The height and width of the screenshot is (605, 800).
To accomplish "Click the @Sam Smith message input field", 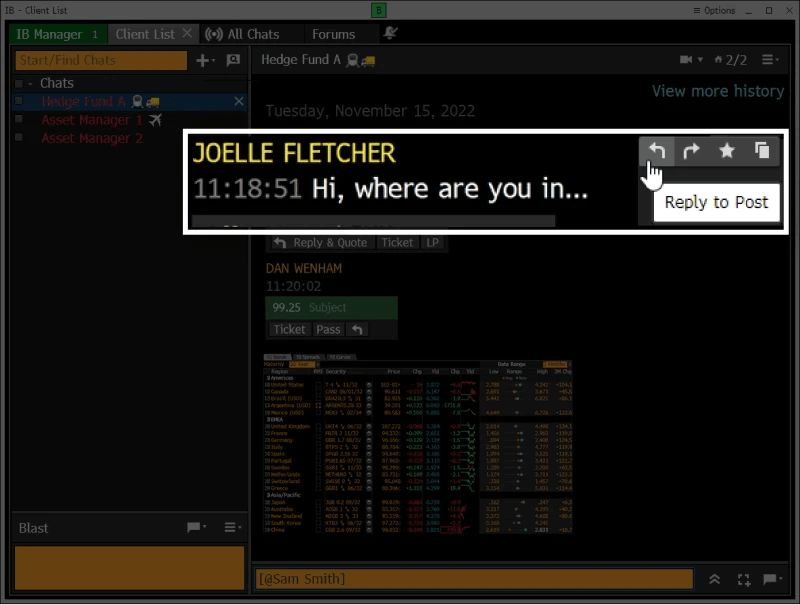I will (x=470, y=578).
